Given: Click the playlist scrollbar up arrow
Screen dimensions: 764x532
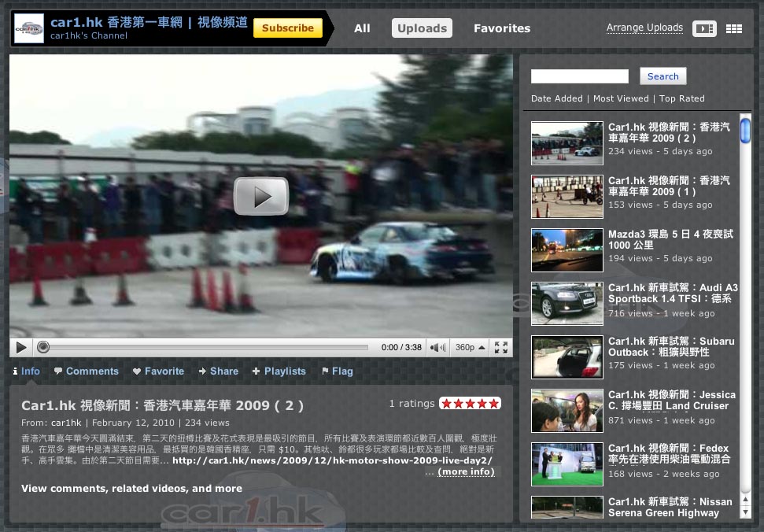Looking at the screenshot, I should (x=745, y=500).
